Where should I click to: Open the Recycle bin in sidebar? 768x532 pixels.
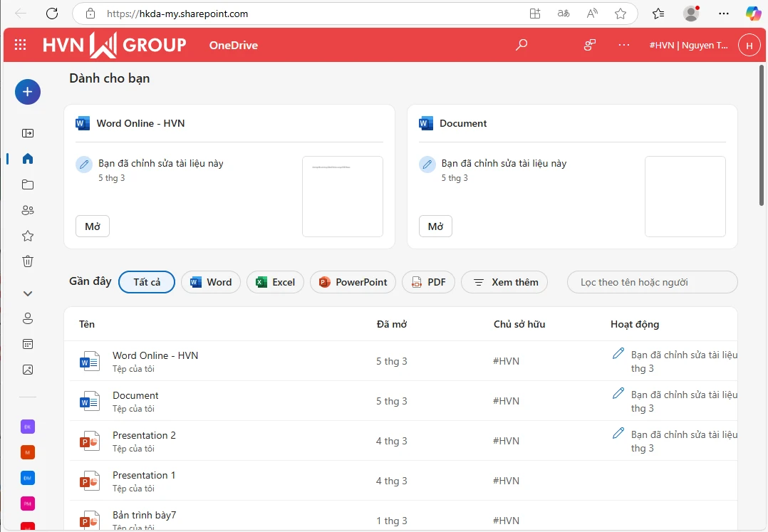coord(28,261)
